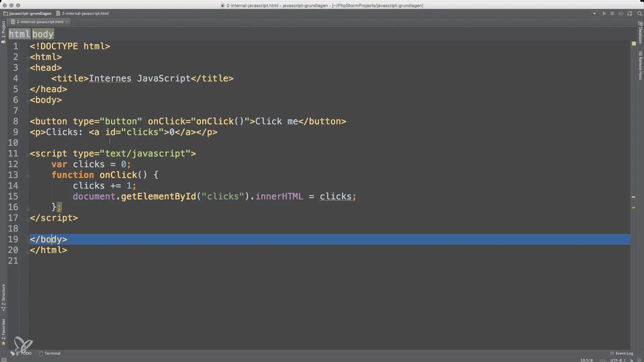Open the run configuration dropdown

(x=594, y=14)
